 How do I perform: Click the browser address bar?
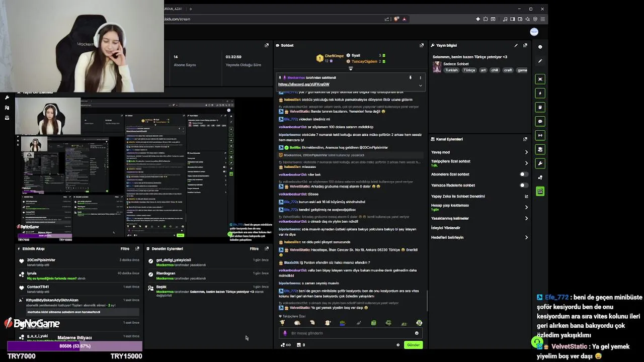272,19
